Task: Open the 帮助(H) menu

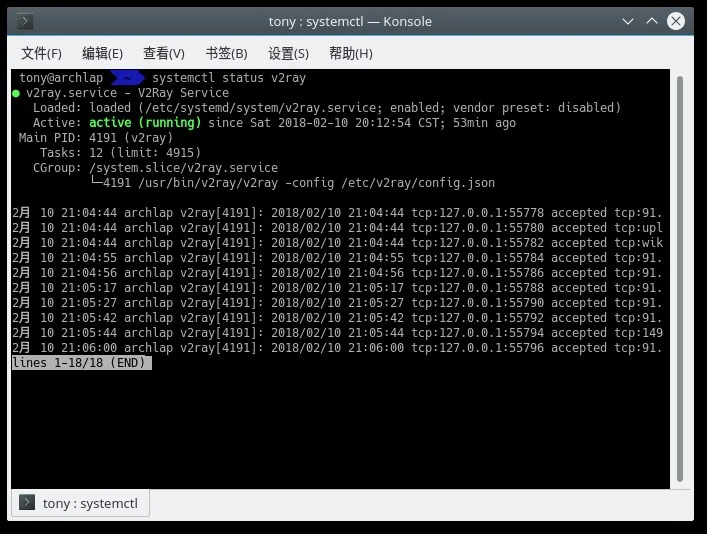Action: 351,54
